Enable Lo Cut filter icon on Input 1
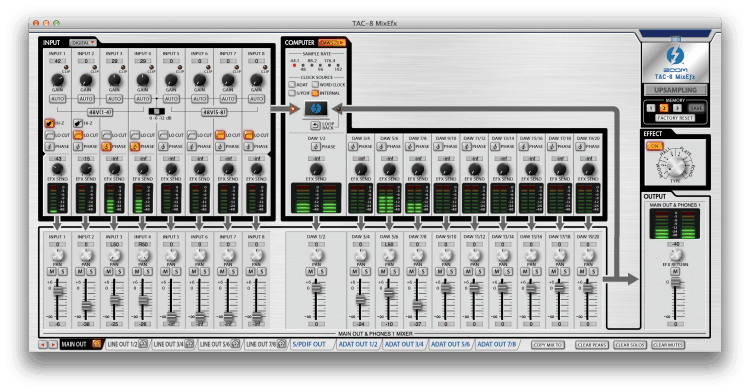Viewport: 750px width, 392px height. 50,135
